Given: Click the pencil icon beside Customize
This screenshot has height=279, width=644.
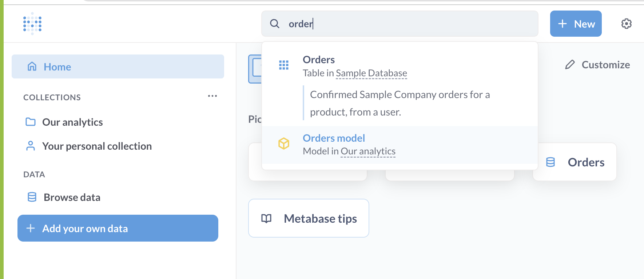Looking at the screenshot, I should coord(570,65).
